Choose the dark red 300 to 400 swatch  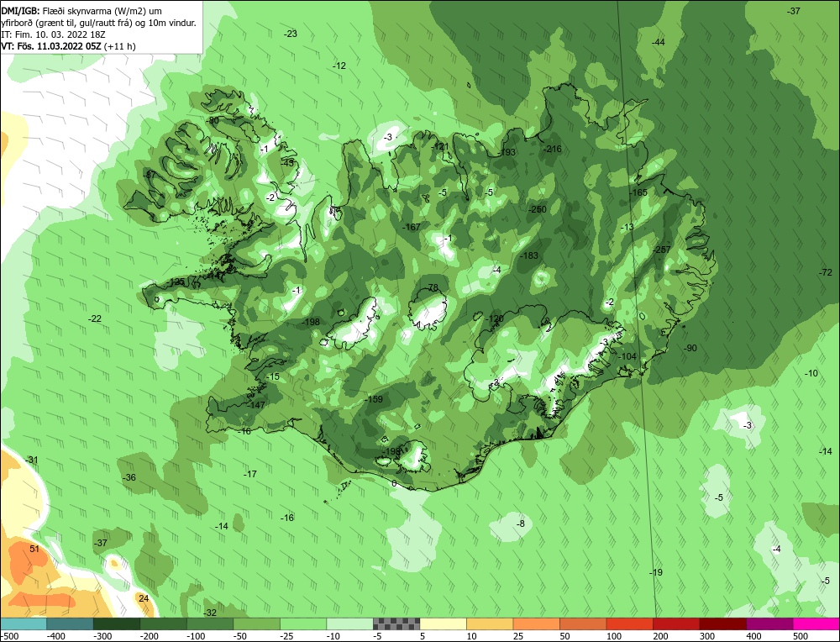click(x=722, y=624)
